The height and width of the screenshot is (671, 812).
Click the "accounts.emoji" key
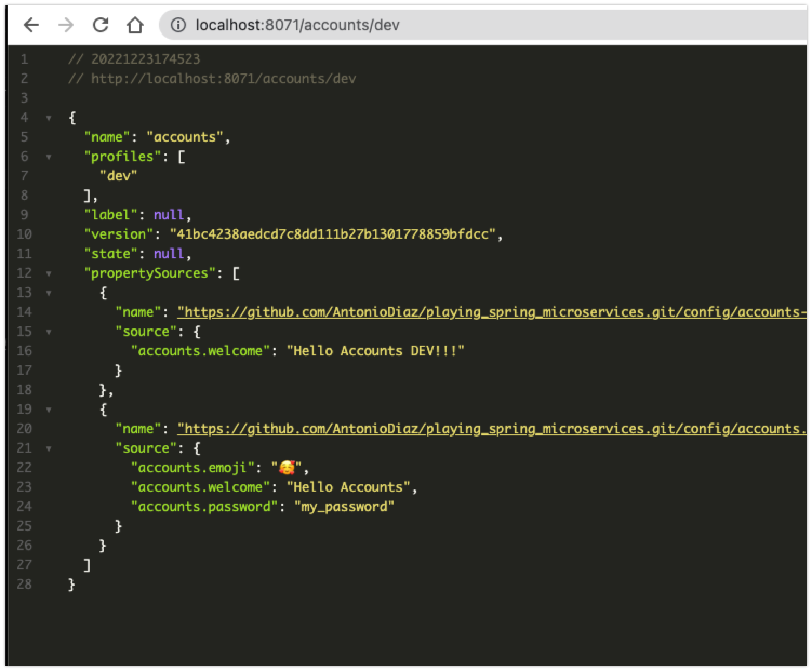pos(192,468)
